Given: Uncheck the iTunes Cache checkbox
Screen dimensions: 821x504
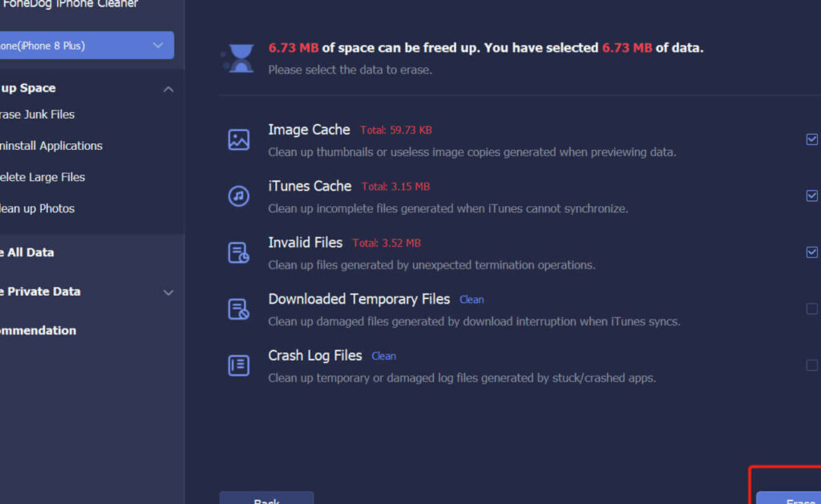Looking at the screenshot, I should click(811, 196).
